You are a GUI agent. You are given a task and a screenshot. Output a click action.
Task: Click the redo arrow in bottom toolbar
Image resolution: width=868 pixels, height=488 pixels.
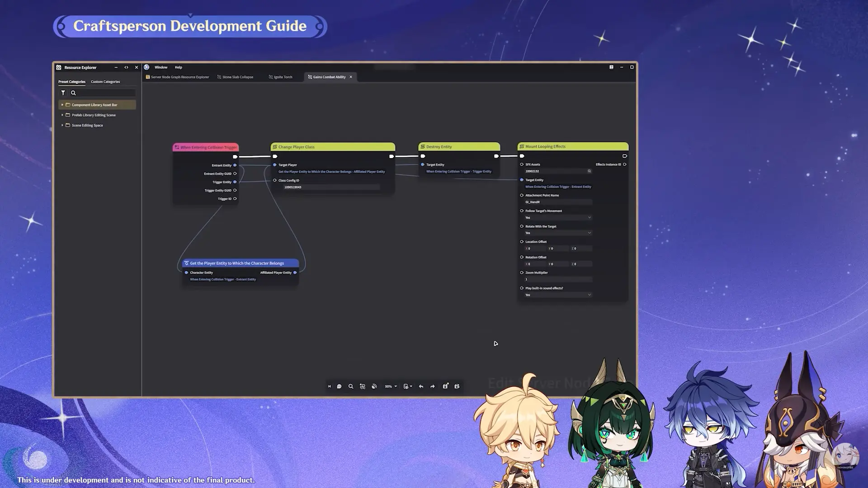tap(433, 386)
